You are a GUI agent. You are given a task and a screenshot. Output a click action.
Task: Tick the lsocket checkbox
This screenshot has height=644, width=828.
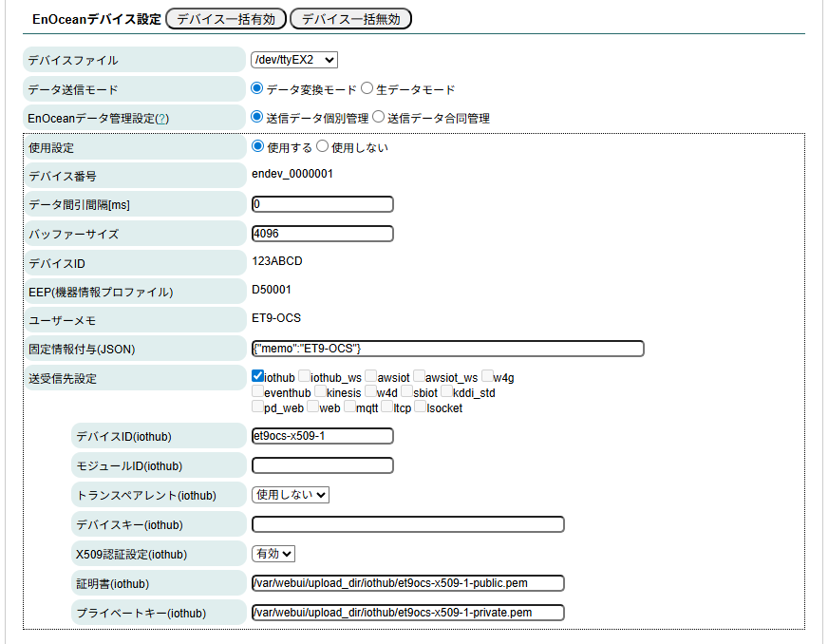click(x=421, y=407)
